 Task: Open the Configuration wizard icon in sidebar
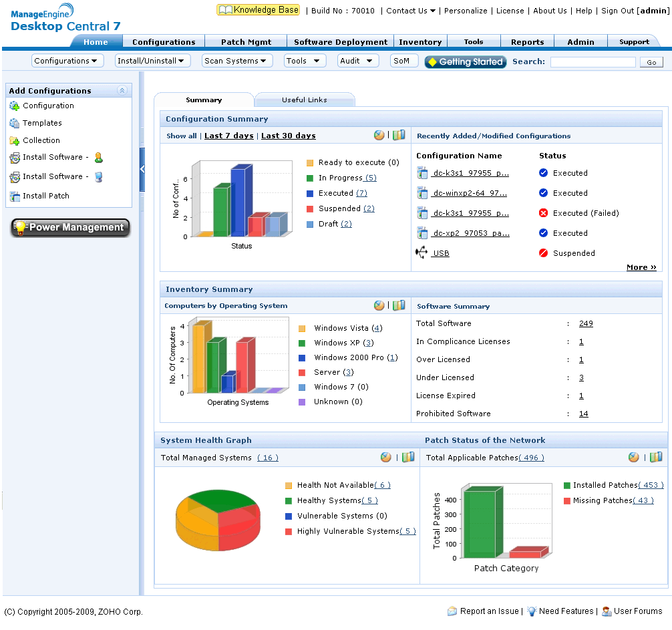pos(14,106)
